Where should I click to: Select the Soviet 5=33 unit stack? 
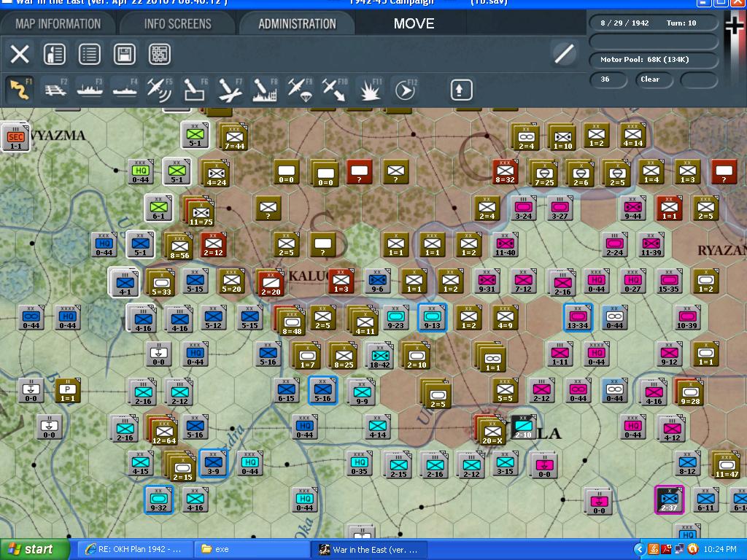pos(160,284)
